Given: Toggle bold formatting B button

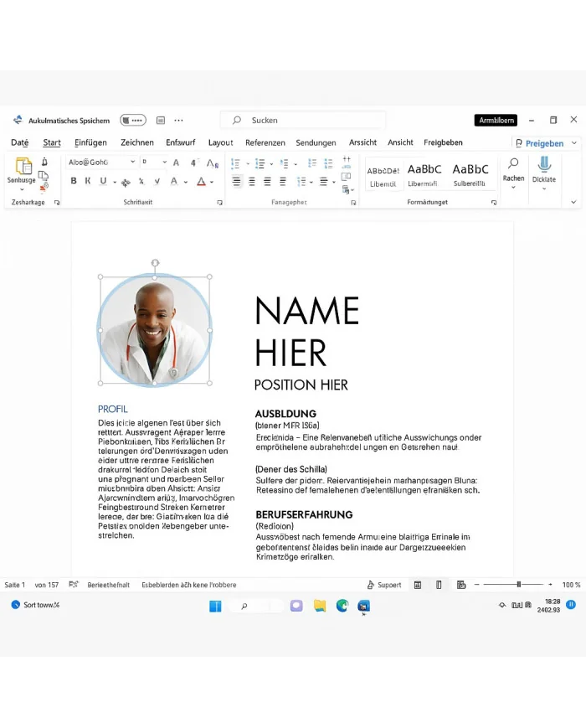Looking at the screenshot, I should click(x=74, y=181).
